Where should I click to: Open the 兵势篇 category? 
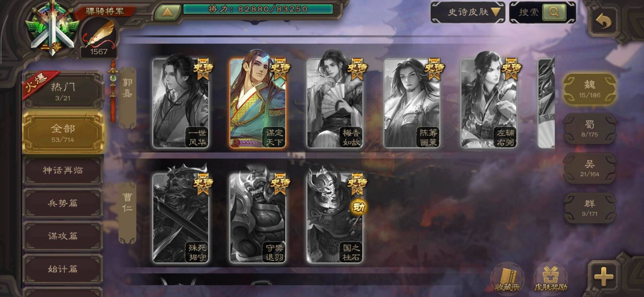point(63,203)
